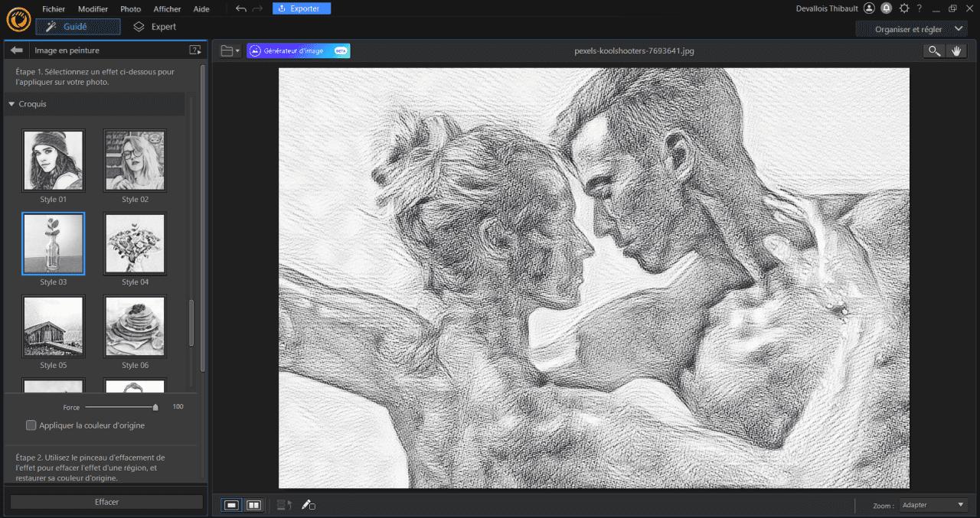Select the Hand pan tool
Screen dimensions: 980x518
(x=956, y=50)
